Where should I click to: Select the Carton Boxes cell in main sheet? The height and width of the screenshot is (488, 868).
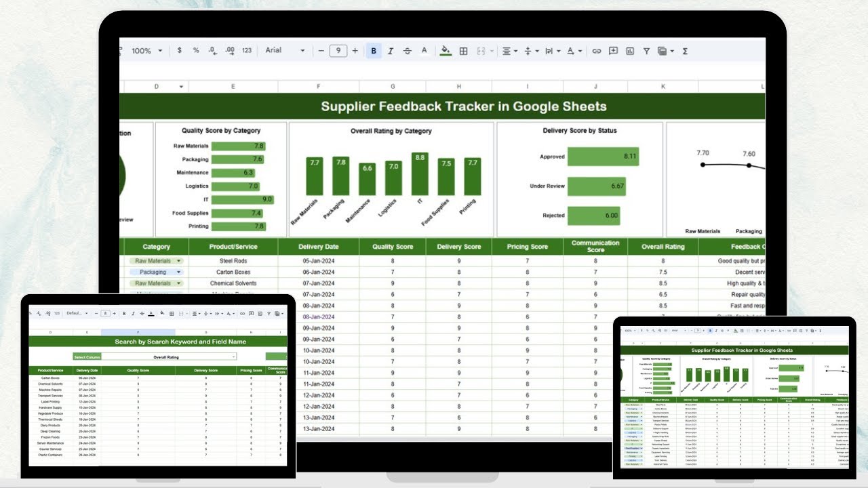point(233,272)
